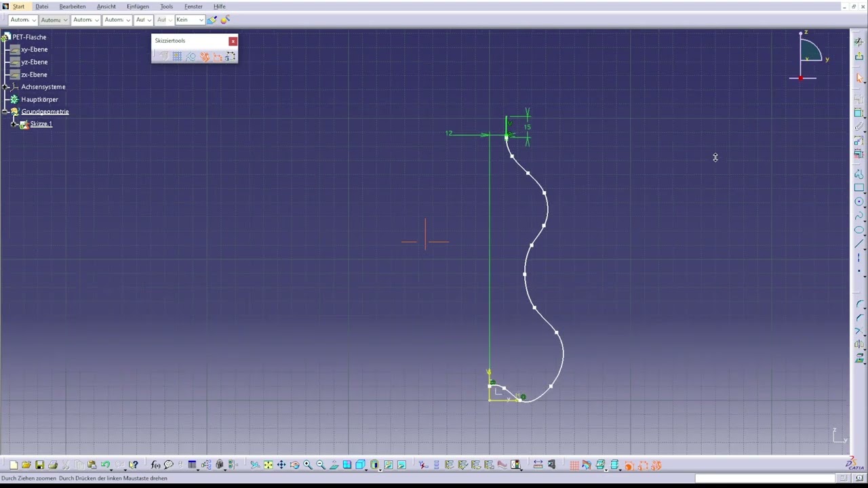Image resolution: width=868 pixels, height=488 pixels.
Task: Click the Open file folder icon
Action: (x=26, y=465)
